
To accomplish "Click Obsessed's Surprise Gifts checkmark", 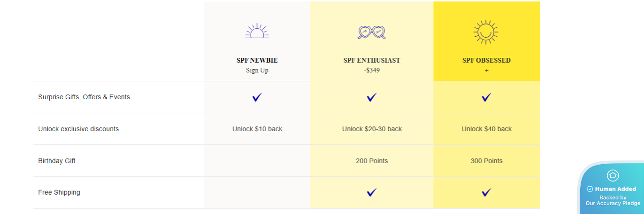I will [486, 97].
